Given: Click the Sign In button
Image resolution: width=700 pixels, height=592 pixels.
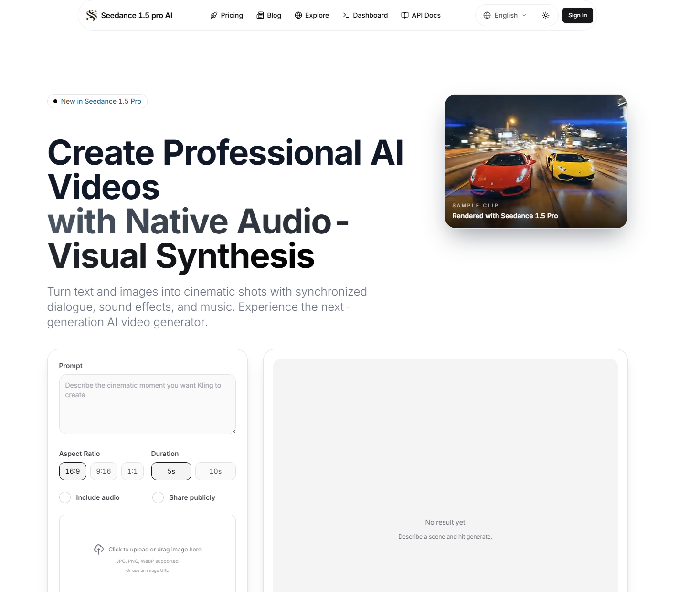Looking at the screenshot, I should (x=577, y=15).
